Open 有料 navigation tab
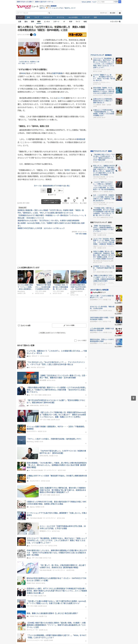Viewport: 138px width, 644px height. (x=95, y=17)
